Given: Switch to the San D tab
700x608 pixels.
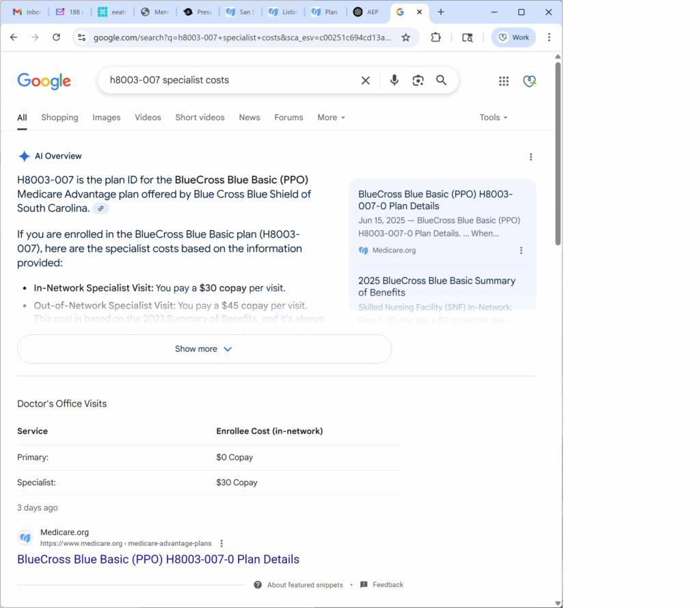Looking at the screenshot, I should point(240,12).
